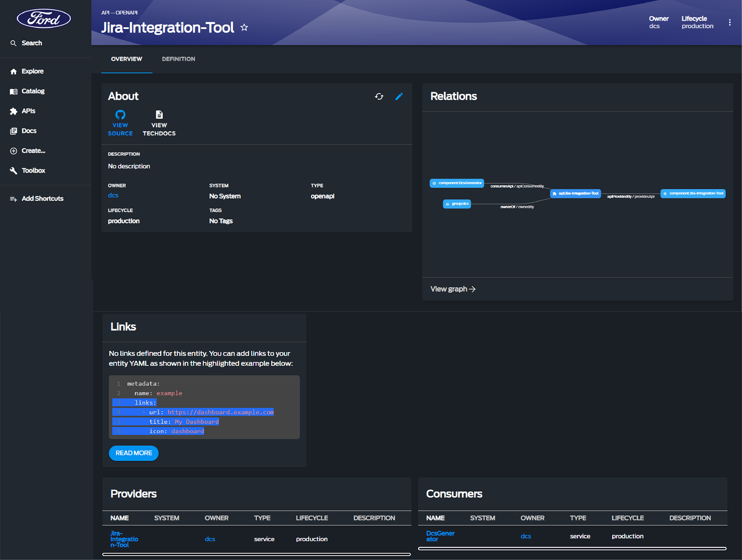Image resolution: width=742 pixels, height=560 pixels.
Task: Star Jira-Integration-Tool as favorite
Action: click(244, 27)
